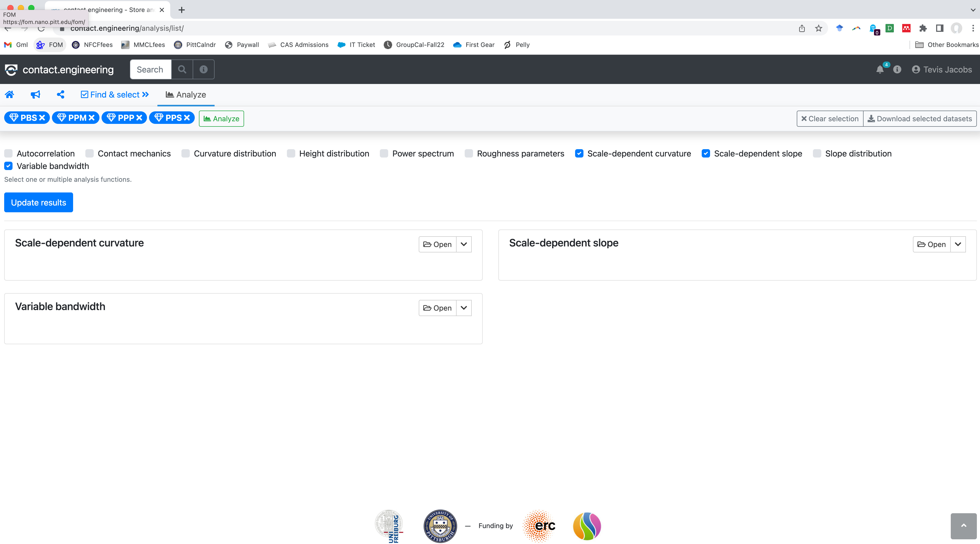Click the share icon in the navigation bar

click(x=61, y=94)
